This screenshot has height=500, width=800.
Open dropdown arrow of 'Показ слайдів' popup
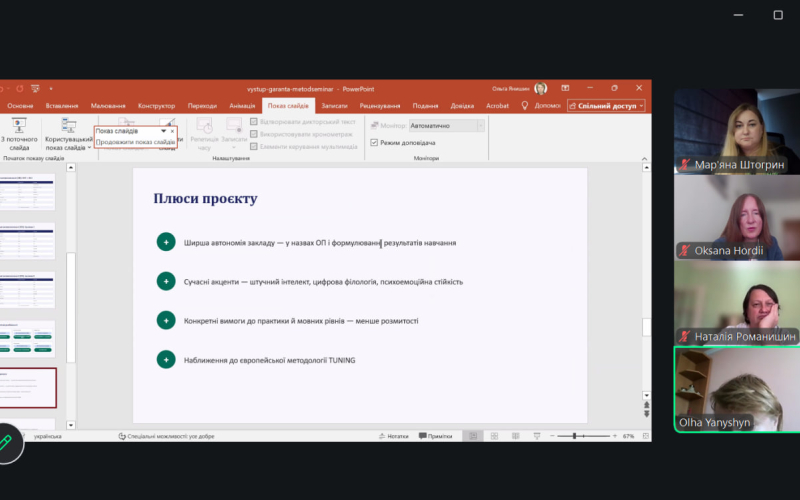pos(164,131)
